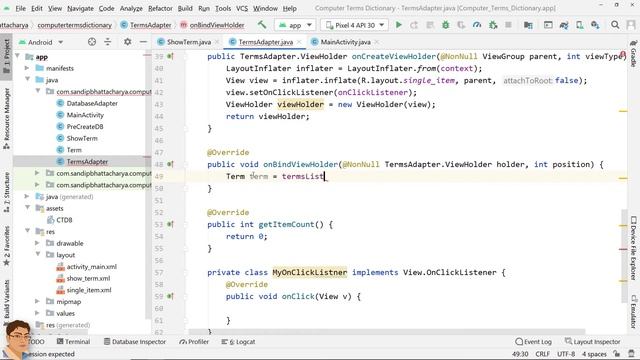Open the AVD Manager device icon

tap(580, 25)
